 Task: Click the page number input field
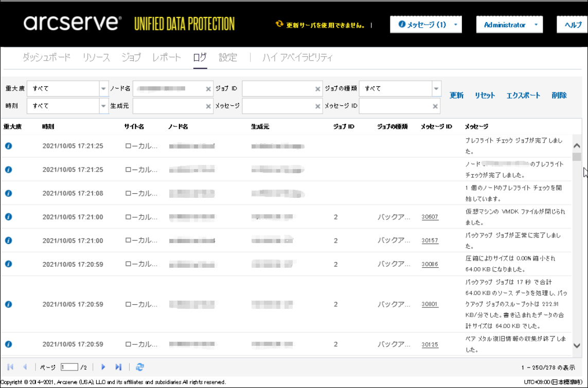tap(69, 367)
